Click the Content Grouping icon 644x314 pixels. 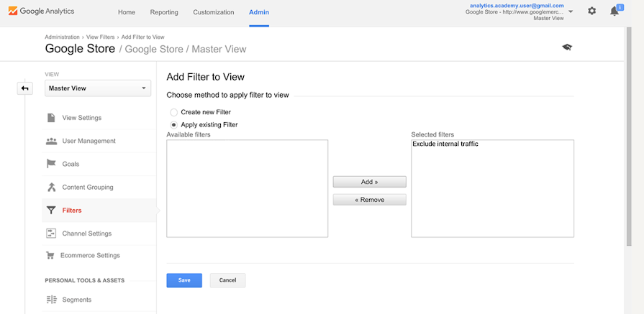click(51, 188)
